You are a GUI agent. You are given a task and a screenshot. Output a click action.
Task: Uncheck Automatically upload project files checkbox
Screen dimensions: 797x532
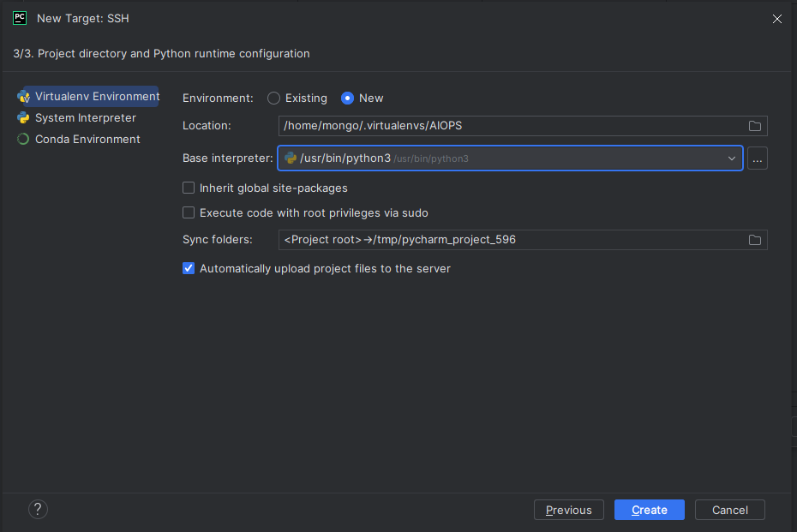(189, 268)
